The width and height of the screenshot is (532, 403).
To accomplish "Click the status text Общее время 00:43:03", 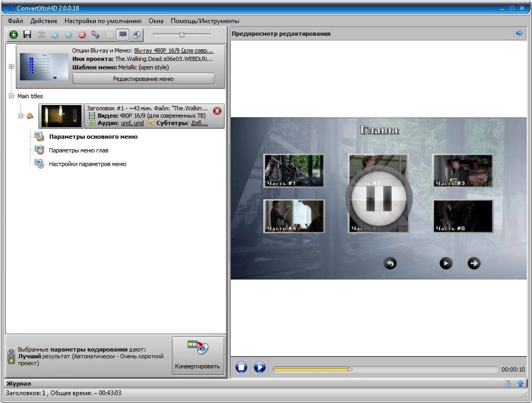I will point(86,393).
